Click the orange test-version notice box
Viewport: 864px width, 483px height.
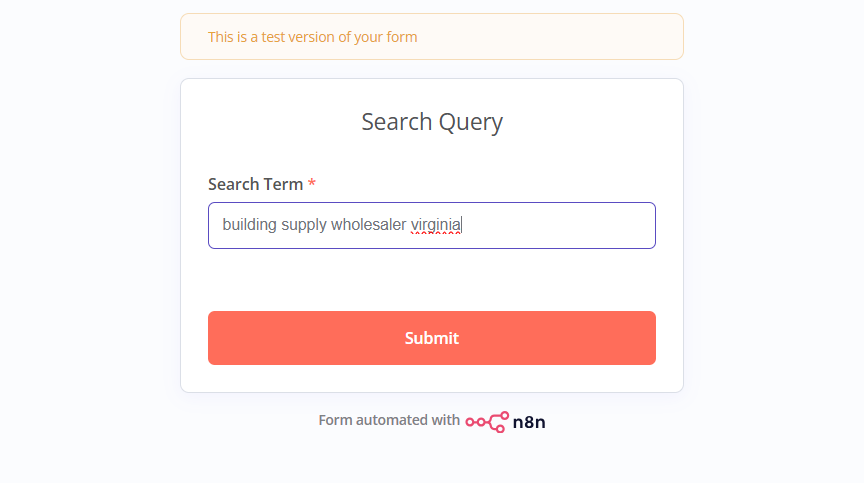(431, 36)
